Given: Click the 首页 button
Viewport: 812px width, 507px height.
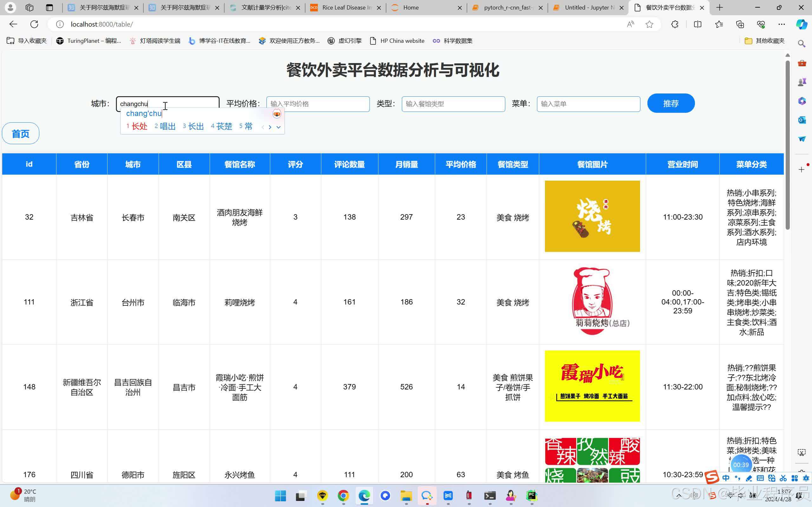Looking at the screenshot, I should 21,133.
